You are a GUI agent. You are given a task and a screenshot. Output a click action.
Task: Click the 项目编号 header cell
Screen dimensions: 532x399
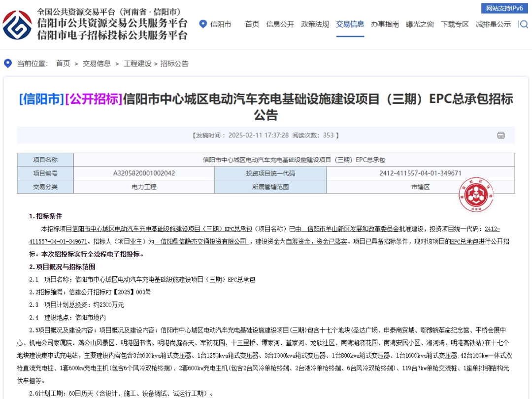45,173
